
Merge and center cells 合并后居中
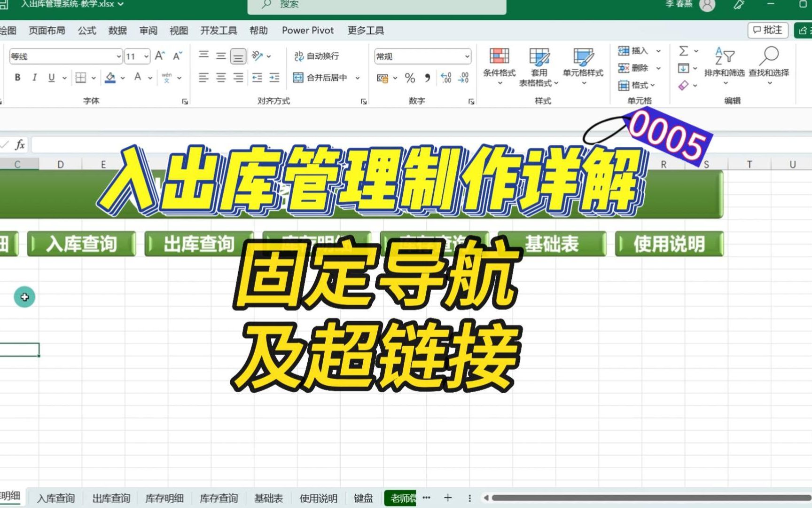[x=320, y=78]
